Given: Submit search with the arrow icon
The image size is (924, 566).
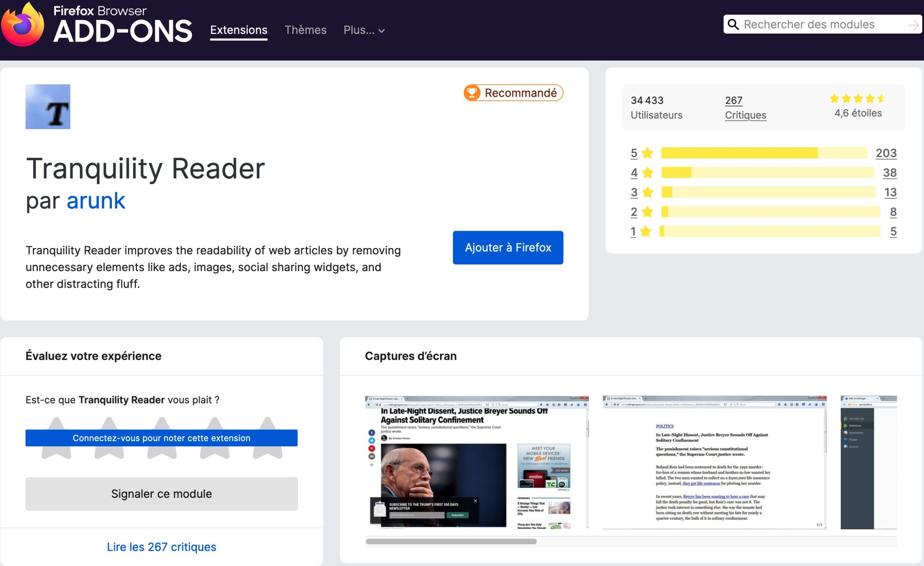Looking at the screenshot, I should [914, 25].
